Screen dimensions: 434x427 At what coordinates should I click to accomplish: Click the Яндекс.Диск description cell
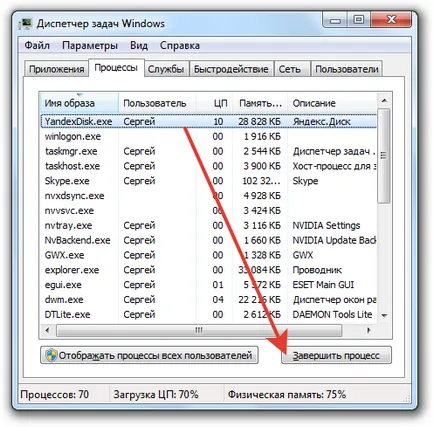pyautogui.click(x=321, y=122)
